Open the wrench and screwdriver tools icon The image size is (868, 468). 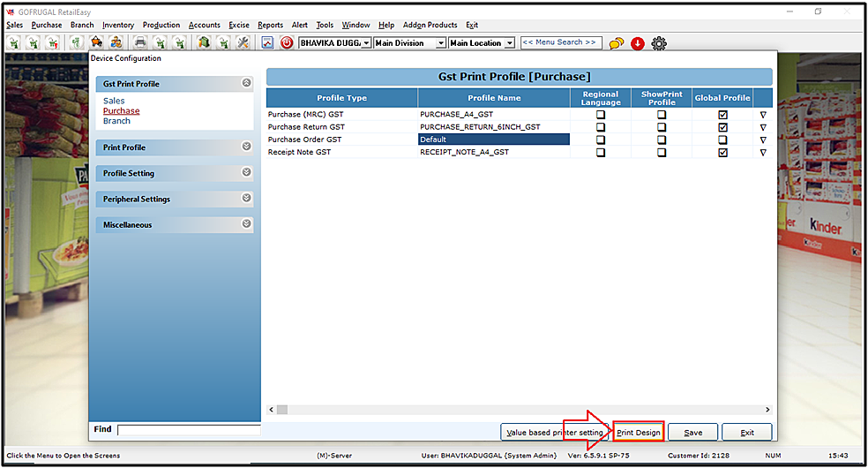pos(243,42)
